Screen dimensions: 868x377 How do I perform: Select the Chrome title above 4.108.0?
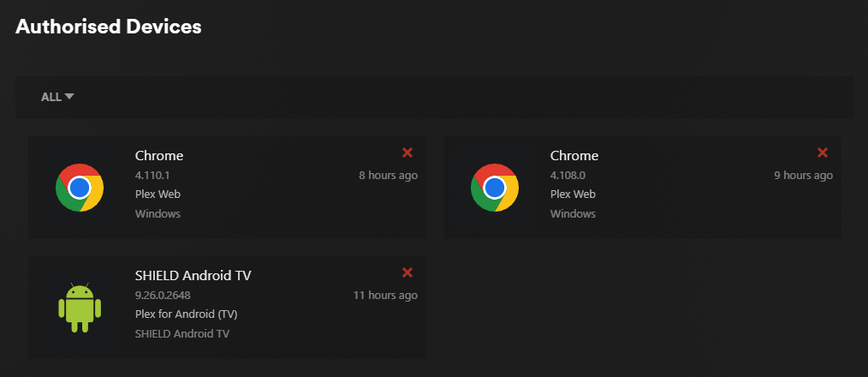click(574, 156)
